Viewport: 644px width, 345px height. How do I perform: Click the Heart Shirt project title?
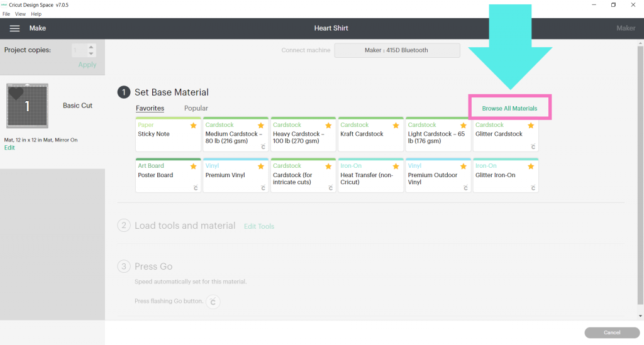click(331, 28)
